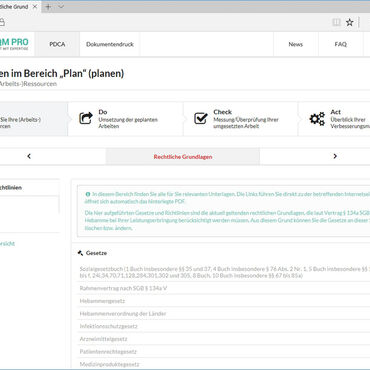Click the Gesetze section heading
This screenshot has width=370, height=370.
(96, 253)
